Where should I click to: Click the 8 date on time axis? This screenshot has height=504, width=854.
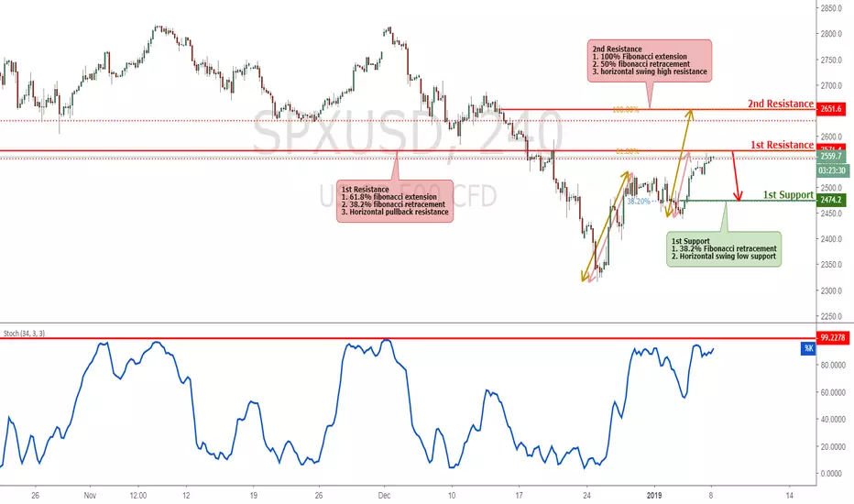coord(711,495)
